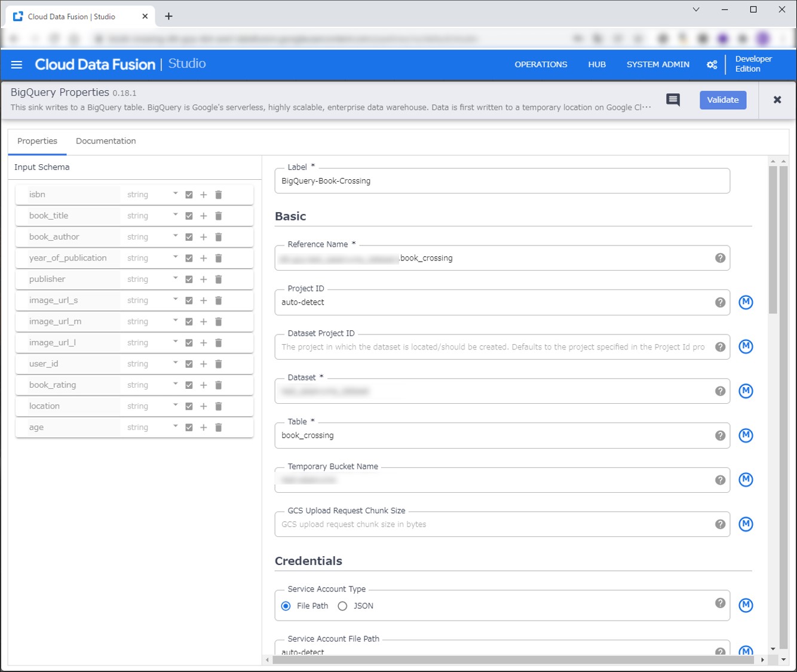Toggle macro for Temporary Bucket Name
This screenshot has height=672, width=797.
(x=746, y=480)
